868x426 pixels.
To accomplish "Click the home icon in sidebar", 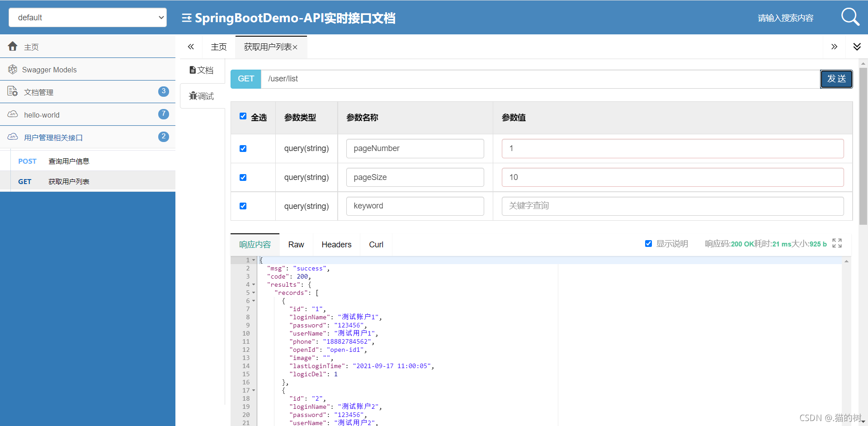I will [13, 46].
